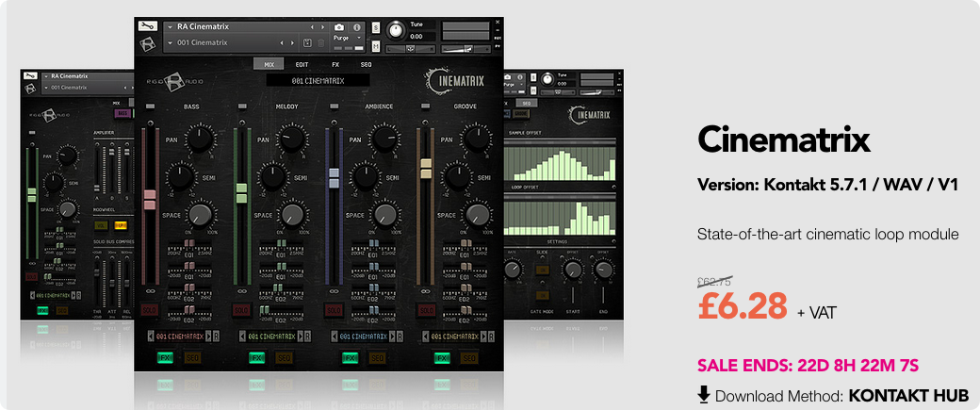Click the AMBIENCE volume fader handle
Image resolution: width=980 pixels, height=410 pixels.
tap(334, 178)
